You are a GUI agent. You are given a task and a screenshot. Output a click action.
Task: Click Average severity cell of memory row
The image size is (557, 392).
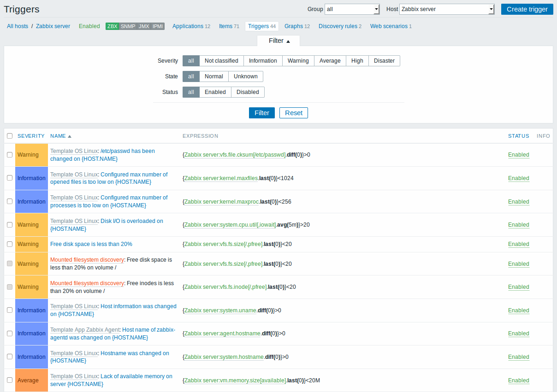coord(31,380)
